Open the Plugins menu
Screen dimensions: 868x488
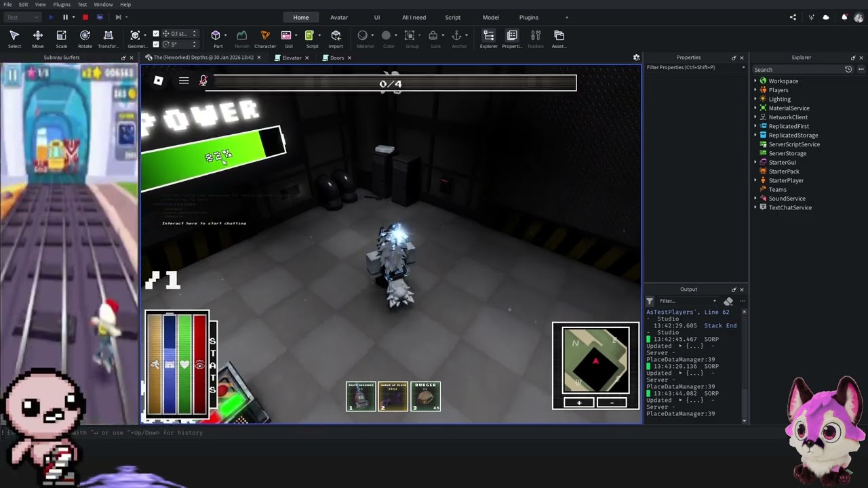click(x=62, y=5)
